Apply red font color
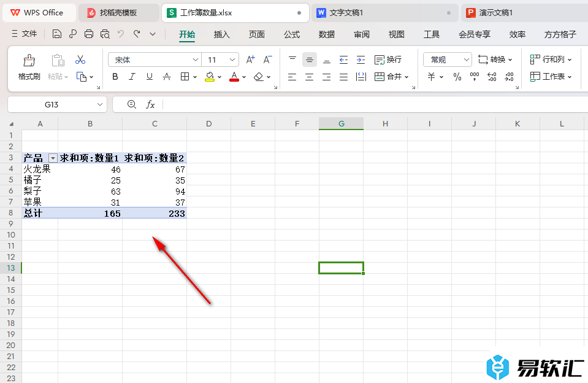 [234, 77]
